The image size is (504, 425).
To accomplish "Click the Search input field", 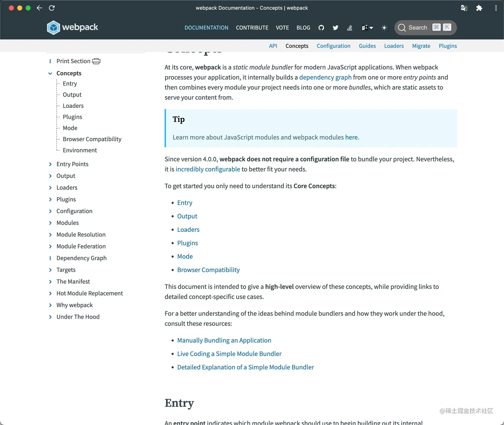I will [x=425, y=28].
